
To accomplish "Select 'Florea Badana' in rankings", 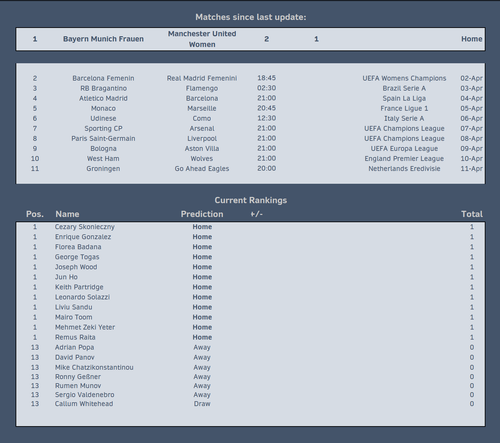I will click(78, 247).
